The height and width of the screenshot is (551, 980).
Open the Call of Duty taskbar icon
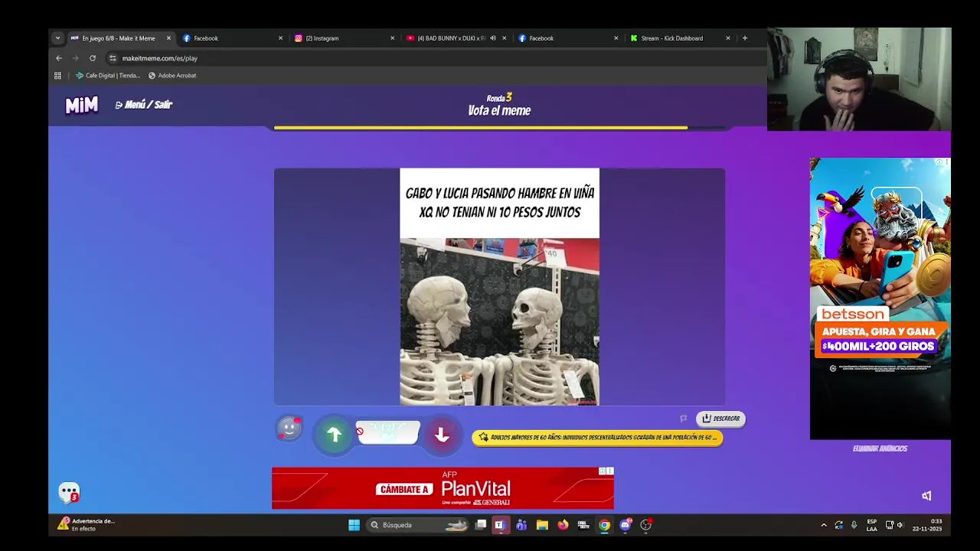coord(583,525)
